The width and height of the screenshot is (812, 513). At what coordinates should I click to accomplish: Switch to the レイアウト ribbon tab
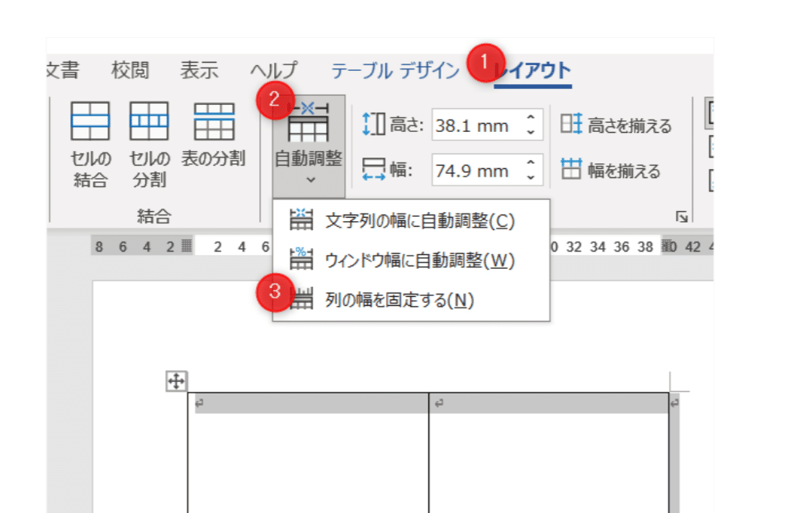pos(532,70)
